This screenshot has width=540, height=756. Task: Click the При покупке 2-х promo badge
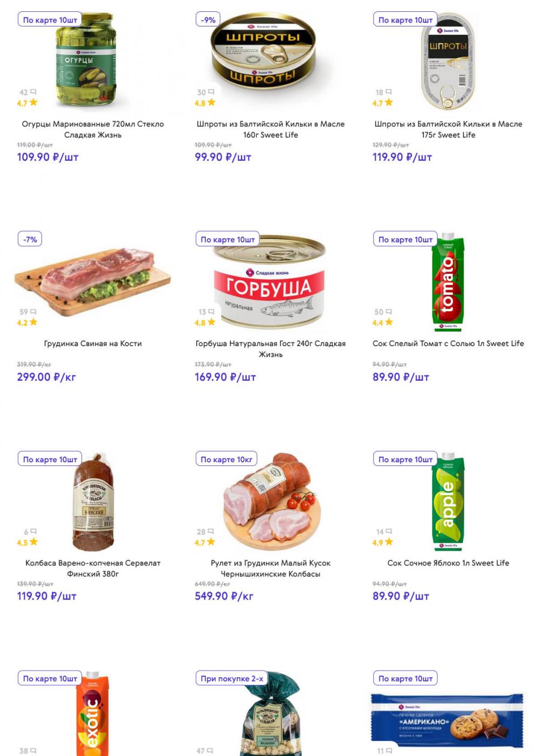232,678
